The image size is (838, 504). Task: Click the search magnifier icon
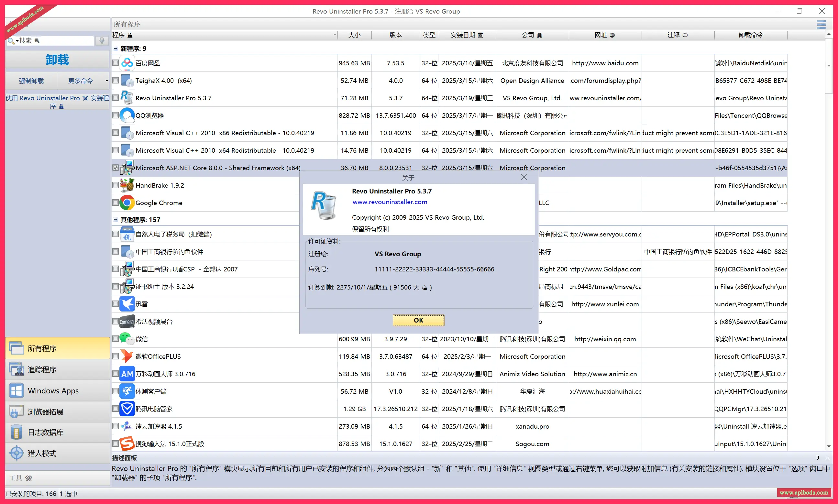point(11,40)
